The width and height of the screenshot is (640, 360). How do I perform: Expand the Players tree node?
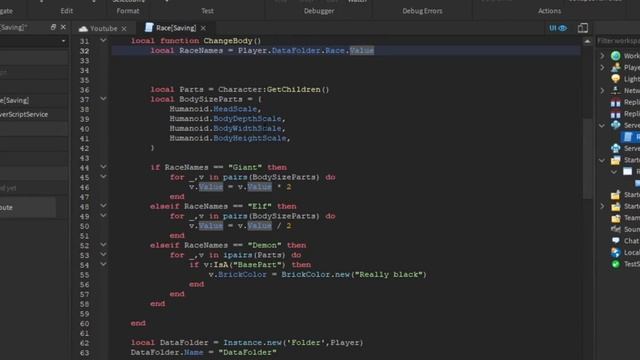point(602,67)
